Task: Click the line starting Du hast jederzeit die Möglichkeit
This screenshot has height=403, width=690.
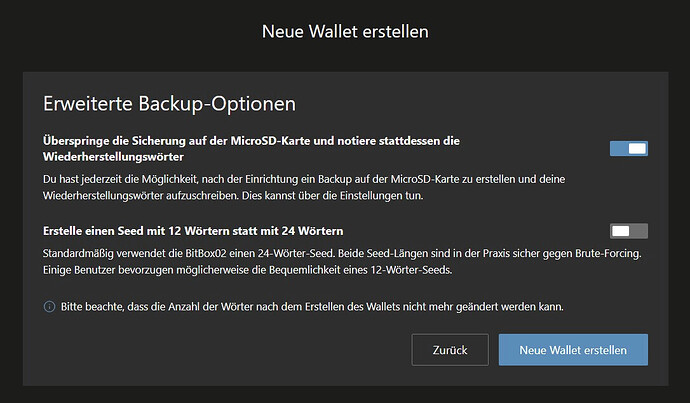Action: (304, 180)
